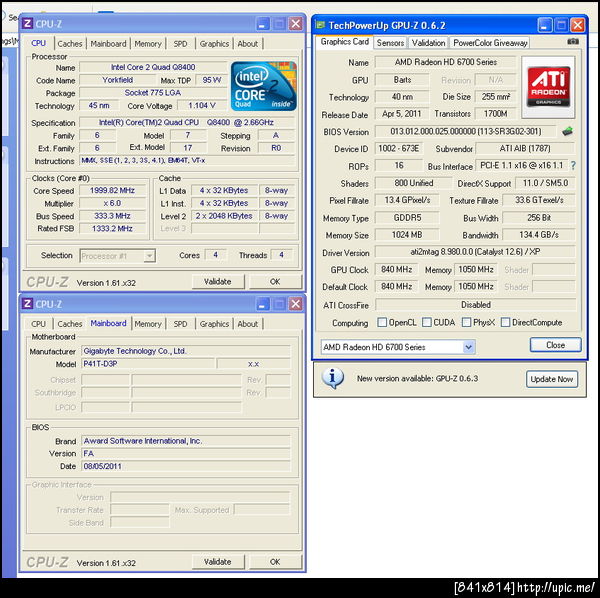600x598 pixels.
Task: Click the Driver Version field
Action: coord(475,252)
